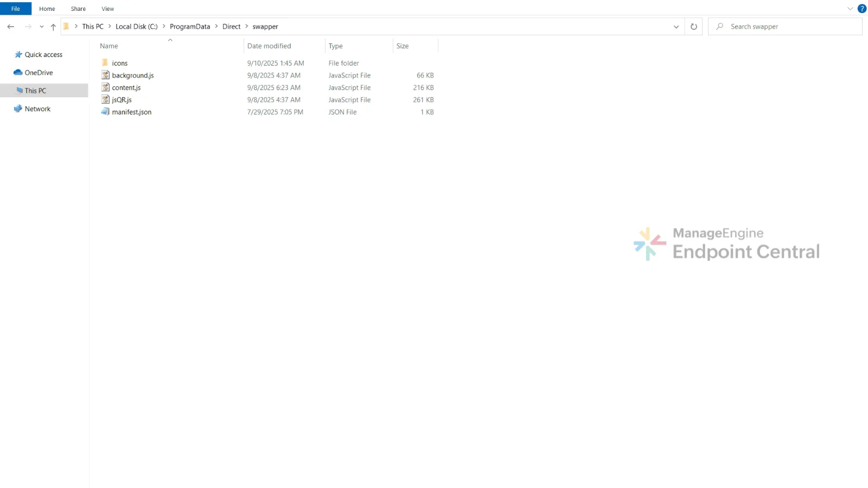Select the content.js file
The width and height of the screenshot is (868, 488).
pyautogui.click(x=126, y=88)
